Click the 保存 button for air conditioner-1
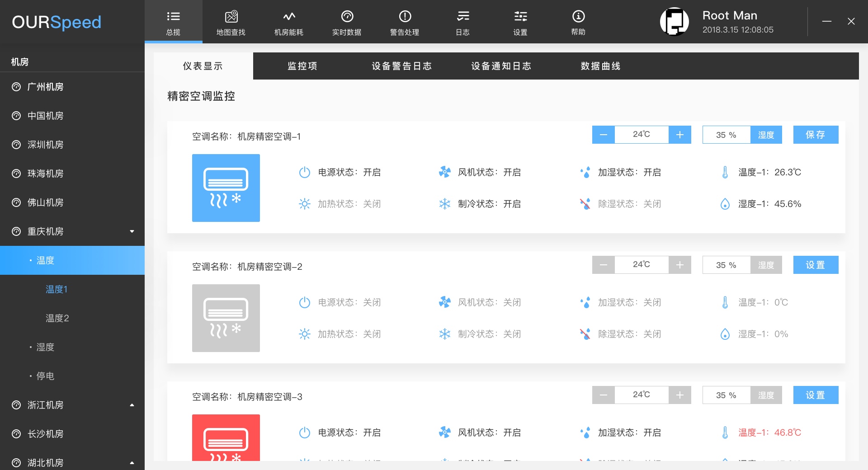The image size is (868, 470). tap(816, 135)
